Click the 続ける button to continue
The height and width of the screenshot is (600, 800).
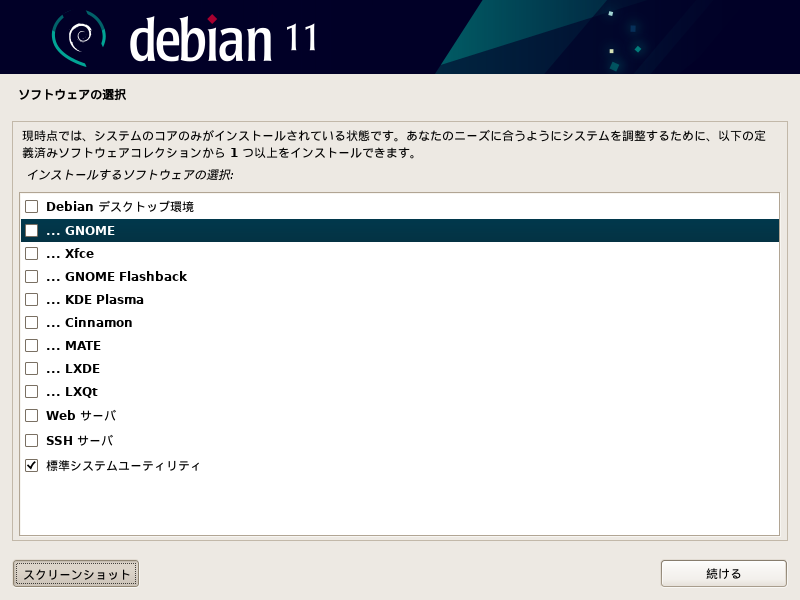[723, 574]
